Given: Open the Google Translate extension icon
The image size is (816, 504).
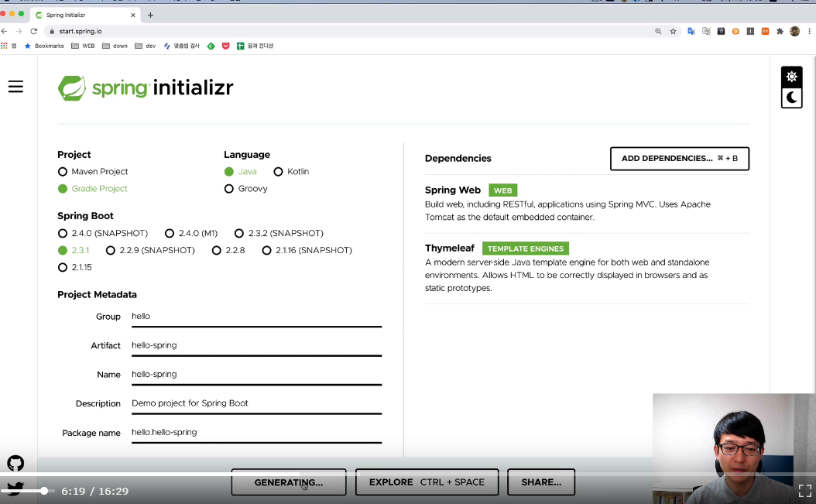Looking at the screenshot, I should [x=691, y=31].
